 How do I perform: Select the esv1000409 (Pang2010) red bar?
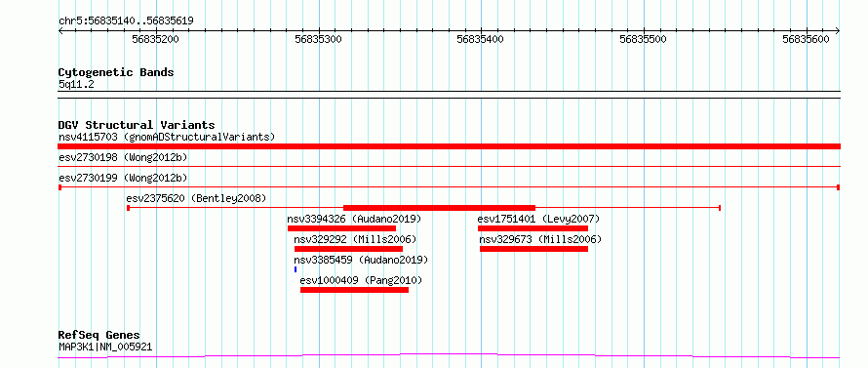(354, 290)
